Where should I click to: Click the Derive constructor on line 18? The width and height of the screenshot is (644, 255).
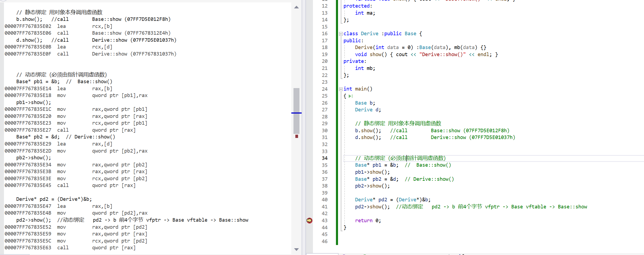[x=420, y=47]
